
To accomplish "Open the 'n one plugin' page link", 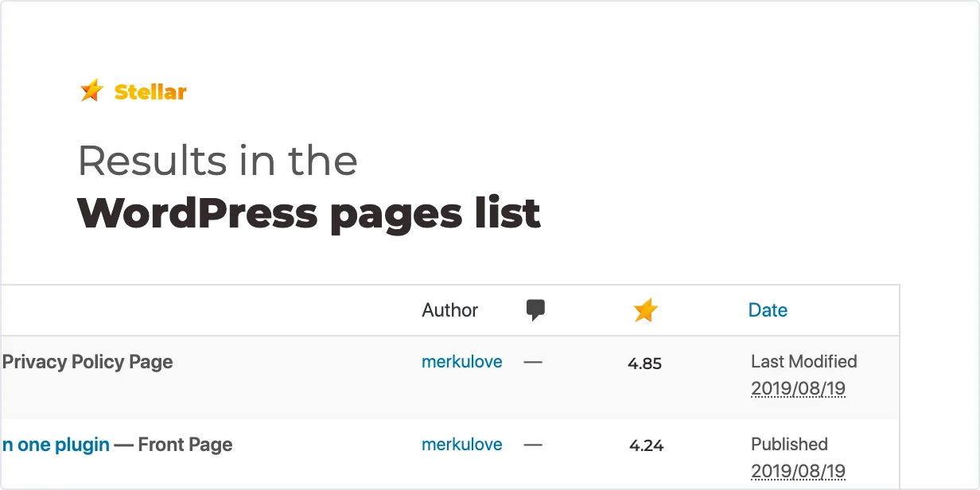I will tap(56, 445).
